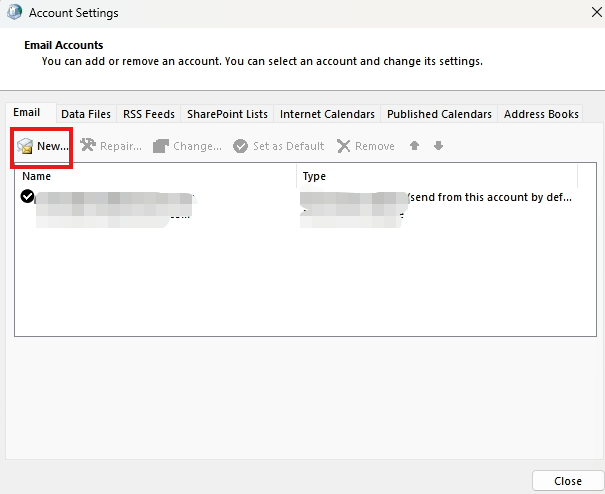Click the Type column header

tap(437, 176)
